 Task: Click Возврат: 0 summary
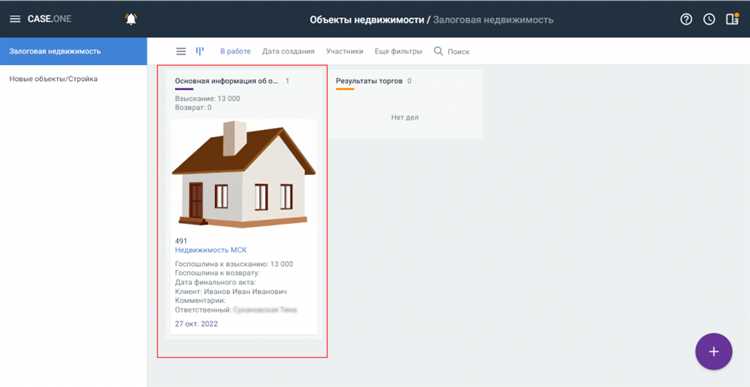(x=193, y=108)
